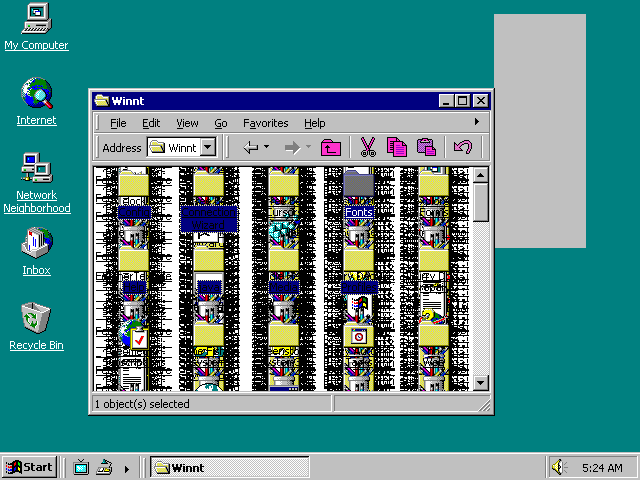The height and width of the screenshot is (480, 640).
Task: Select the folder icon above Help label
Action: coord(133,258)
